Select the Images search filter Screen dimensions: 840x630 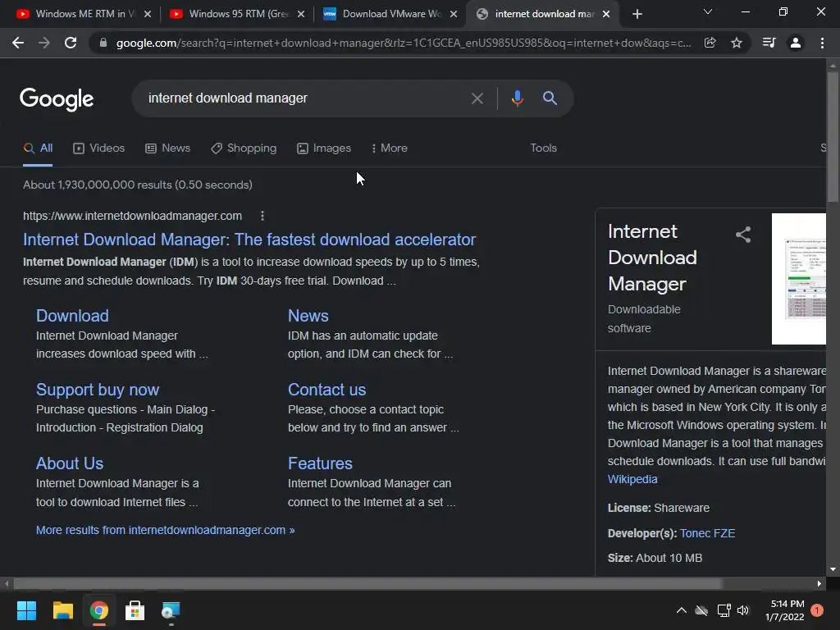click(324, 148)
